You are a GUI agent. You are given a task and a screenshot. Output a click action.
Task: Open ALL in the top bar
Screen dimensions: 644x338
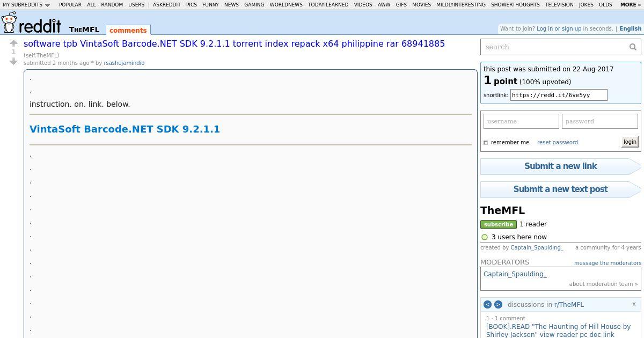91,5
